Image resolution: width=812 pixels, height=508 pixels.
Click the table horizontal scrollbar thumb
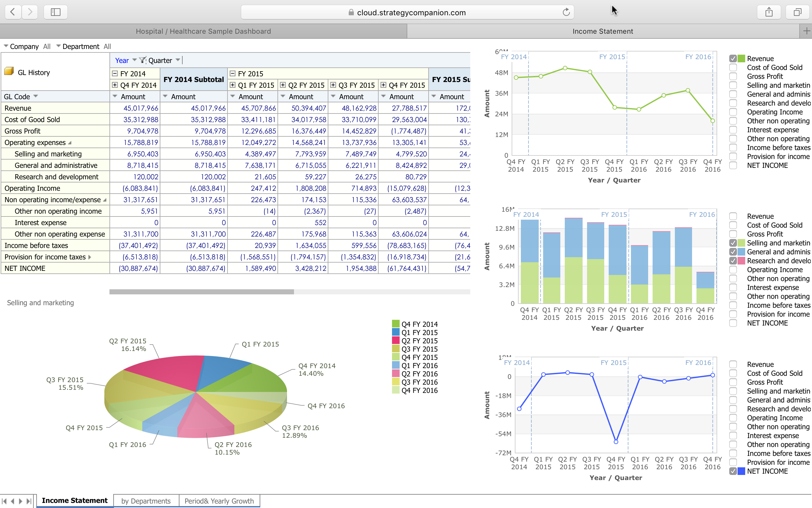[x=201, y=292]
